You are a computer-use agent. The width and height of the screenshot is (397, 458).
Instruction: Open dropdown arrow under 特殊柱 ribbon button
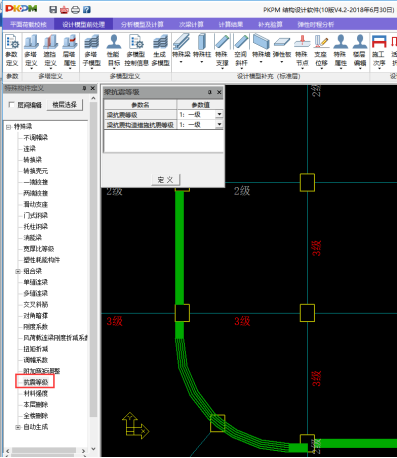[202, 62]
